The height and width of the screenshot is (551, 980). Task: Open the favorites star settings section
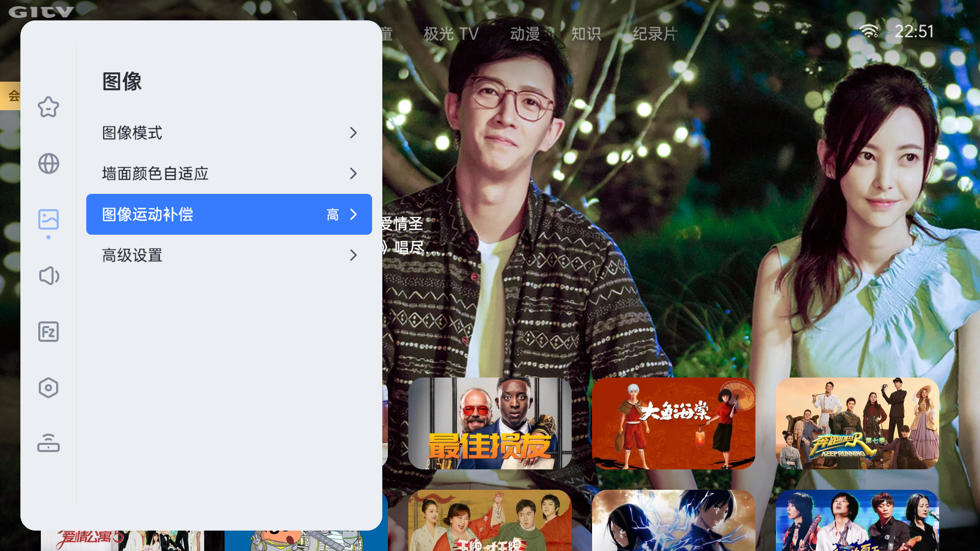48,107
